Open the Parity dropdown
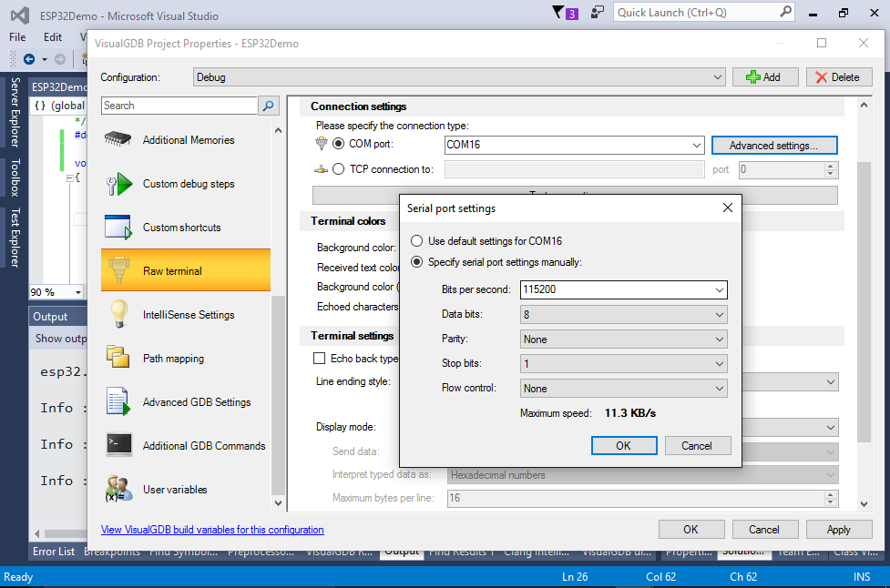 pyautogui.click(x=623, y=340)
